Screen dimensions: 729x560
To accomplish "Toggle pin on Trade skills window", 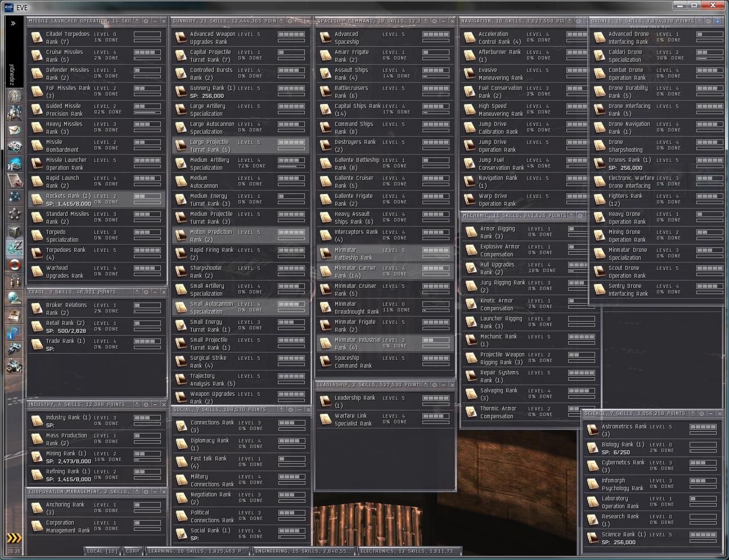I will coord(146,292).
